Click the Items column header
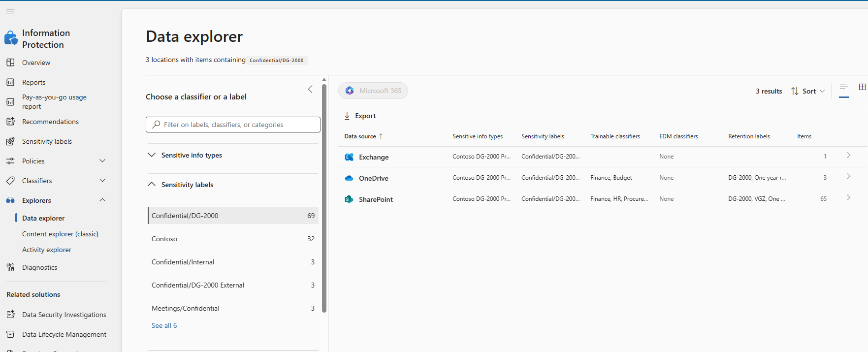Viewport: 868px width, 352px height. point(804,136)
